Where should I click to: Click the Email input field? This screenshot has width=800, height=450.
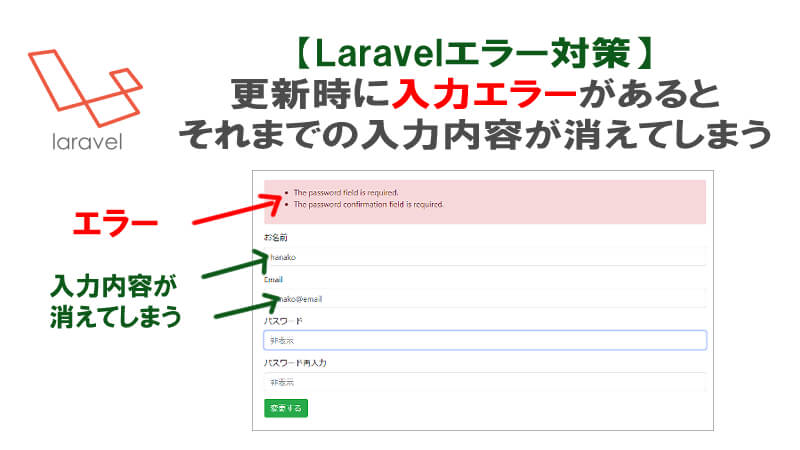click(485, 298)
